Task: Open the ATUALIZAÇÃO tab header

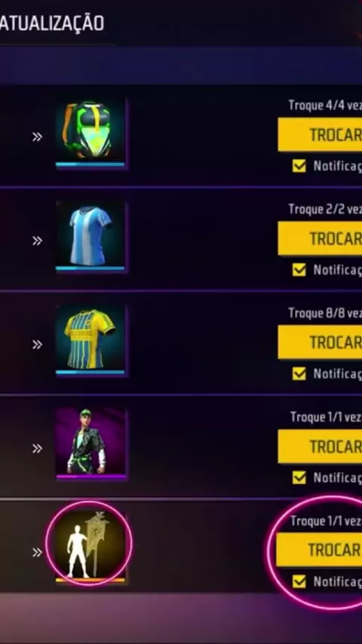Action: coord(52,23)
